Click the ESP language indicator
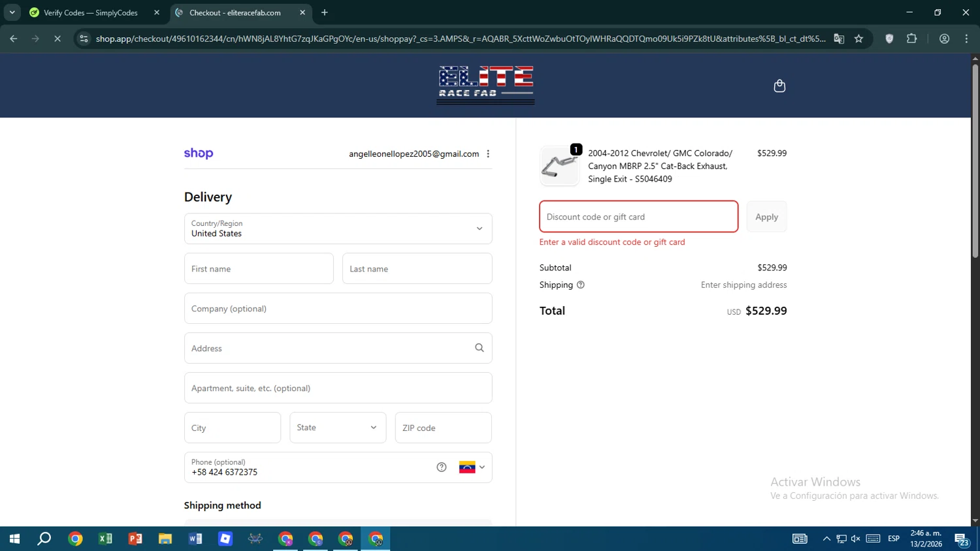 point(894,539)
